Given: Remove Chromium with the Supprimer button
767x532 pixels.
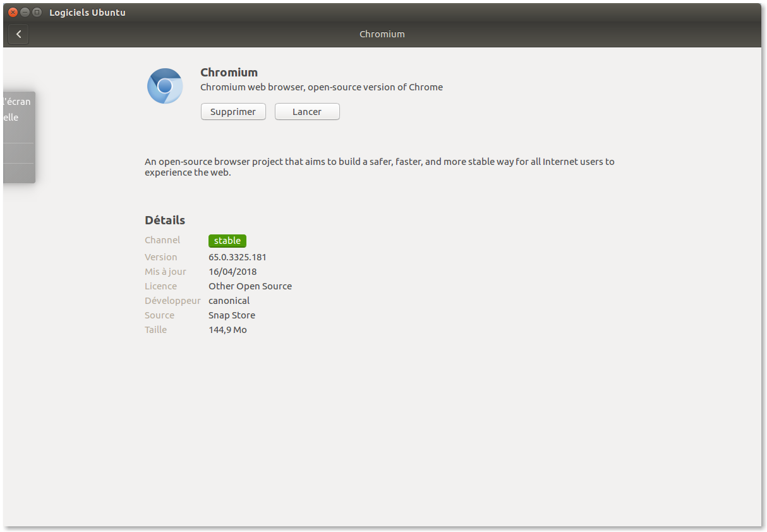Looking at the screenshot, I should click(x=233, y=112).
